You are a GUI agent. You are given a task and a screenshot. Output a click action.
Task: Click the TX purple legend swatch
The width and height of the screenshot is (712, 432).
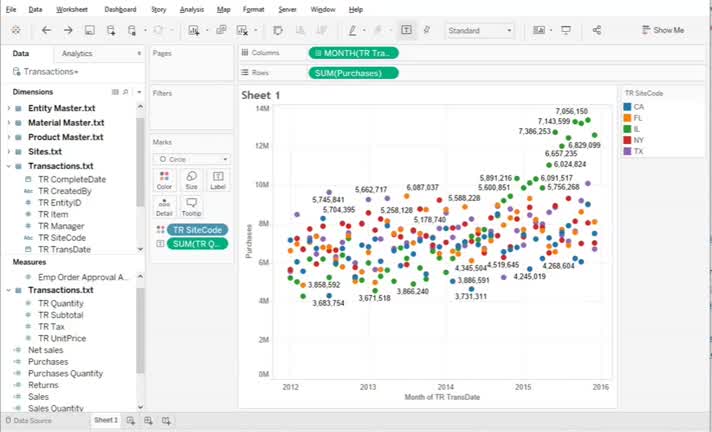point(628,151)
